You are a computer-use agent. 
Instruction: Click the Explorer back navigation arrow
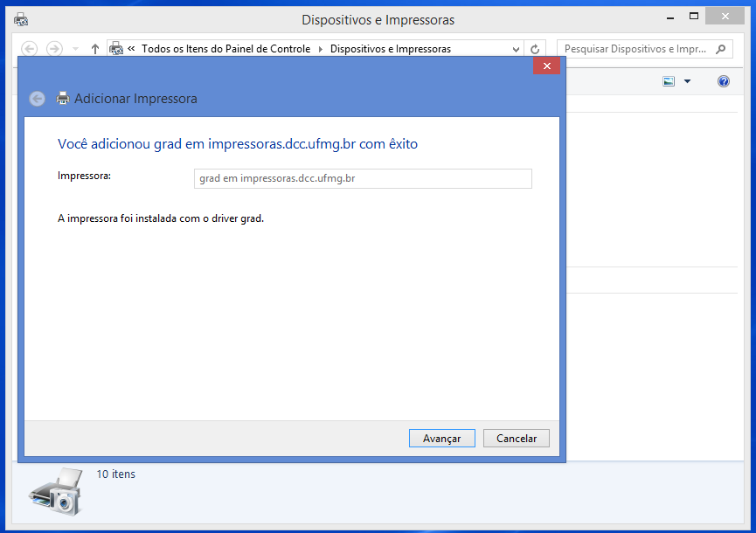30,49
